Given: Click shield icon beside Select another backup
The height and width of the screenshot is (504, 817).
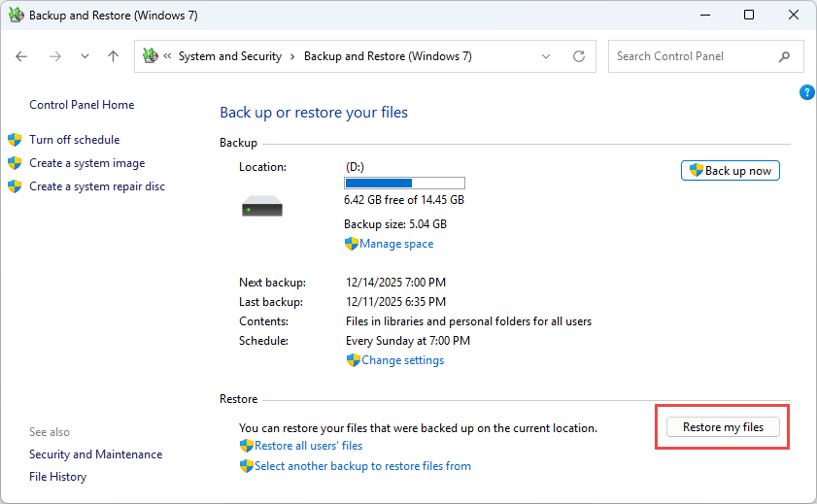Looking at the screenshot, I should pyautogui.click(x=247, y=466).
